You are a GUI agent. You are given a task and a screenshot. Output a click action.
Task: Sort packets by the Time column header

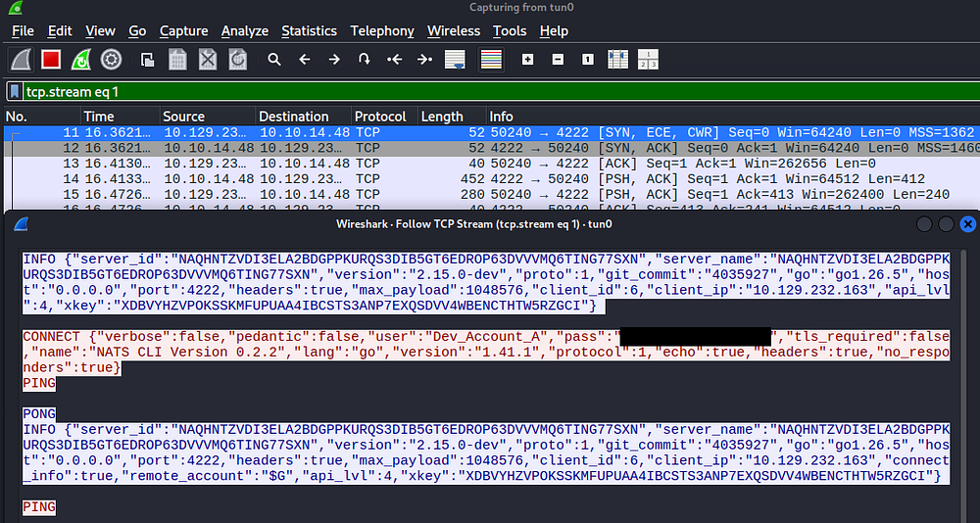coord(120,117)
